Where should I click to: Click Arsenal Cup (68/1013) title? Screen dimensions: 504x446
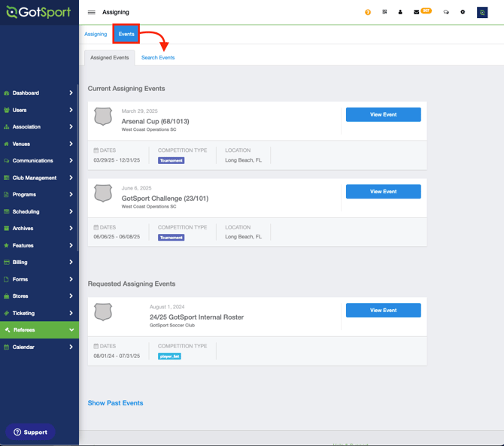155,121
